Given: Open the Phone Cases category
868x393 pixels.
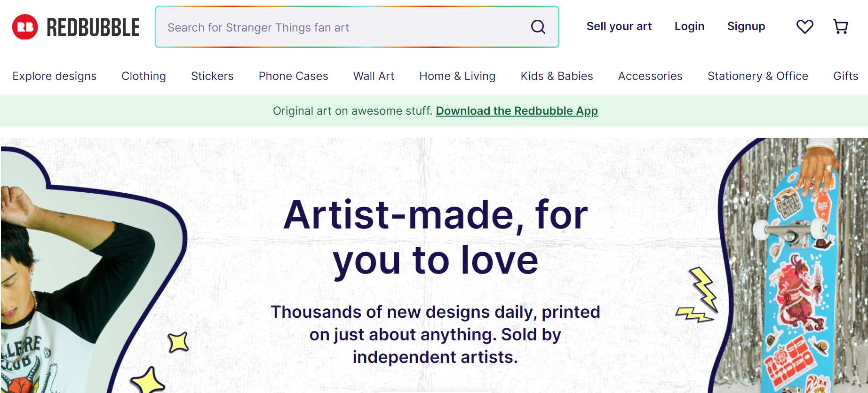Looking at the screenshot, I should [x=293, y=76].
